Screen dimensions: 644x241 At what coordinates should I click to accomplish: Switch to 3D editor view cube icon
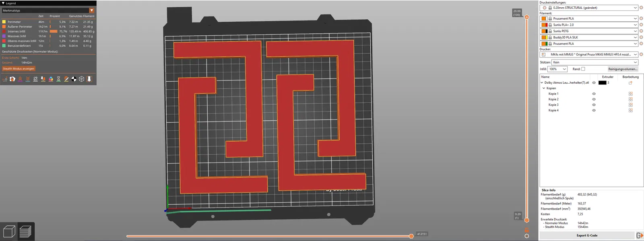pos(9,231)
